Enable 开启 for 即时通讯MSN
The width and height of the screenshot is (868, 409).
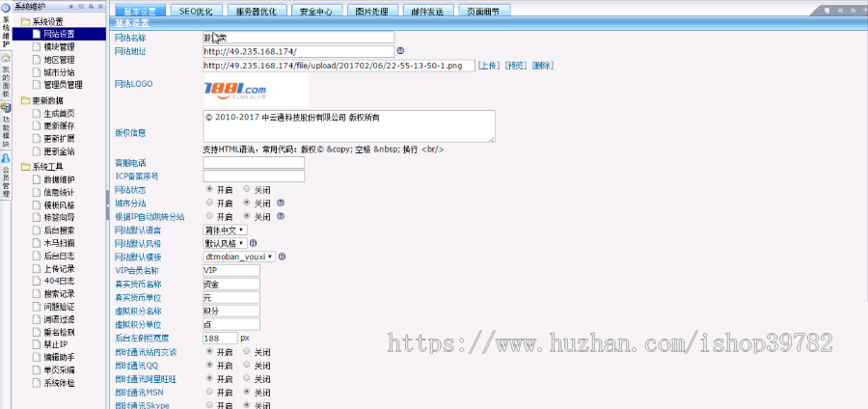pos(210,392)
